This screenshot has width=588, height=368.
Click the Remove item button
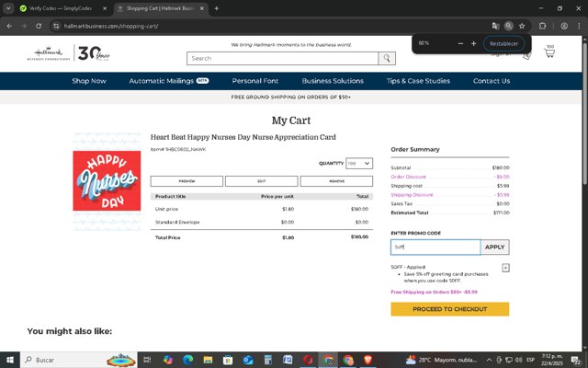coord(336,181)
